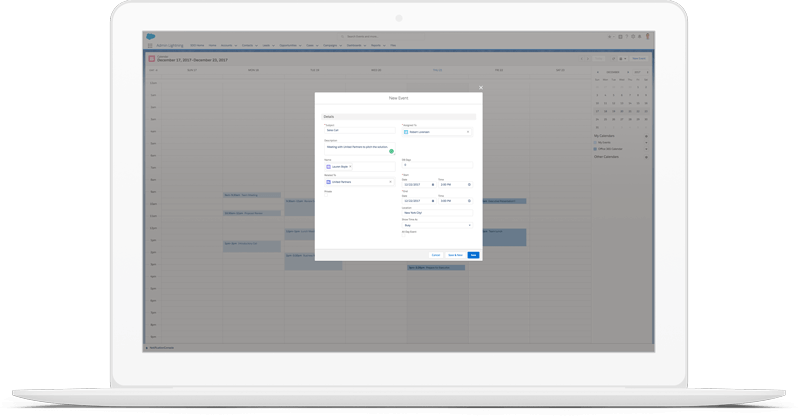Open the App Launcher grid icon
Viewport: 800px width, 417px height.
(x=150, y=45)
